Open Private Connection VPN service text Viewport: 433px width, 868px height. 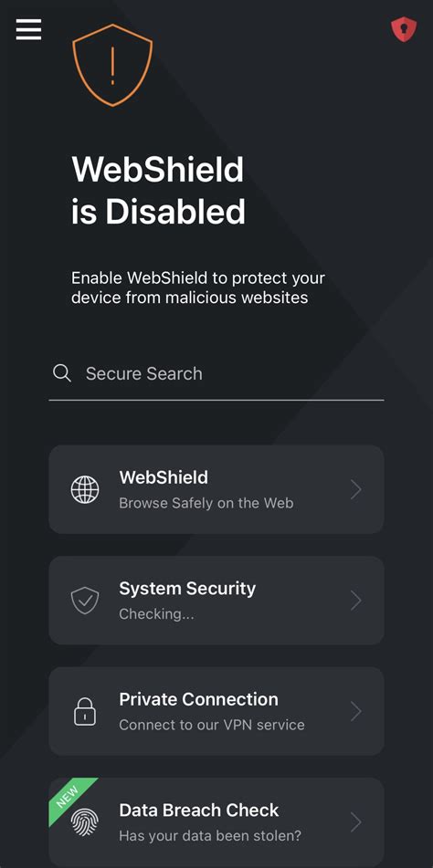212,725
